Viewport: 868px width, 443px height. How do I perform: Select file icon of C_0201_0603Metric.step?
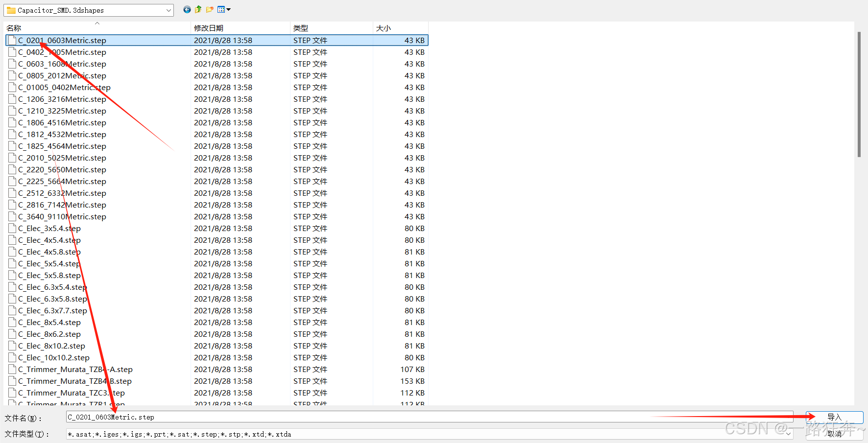[x=12, y=40]
